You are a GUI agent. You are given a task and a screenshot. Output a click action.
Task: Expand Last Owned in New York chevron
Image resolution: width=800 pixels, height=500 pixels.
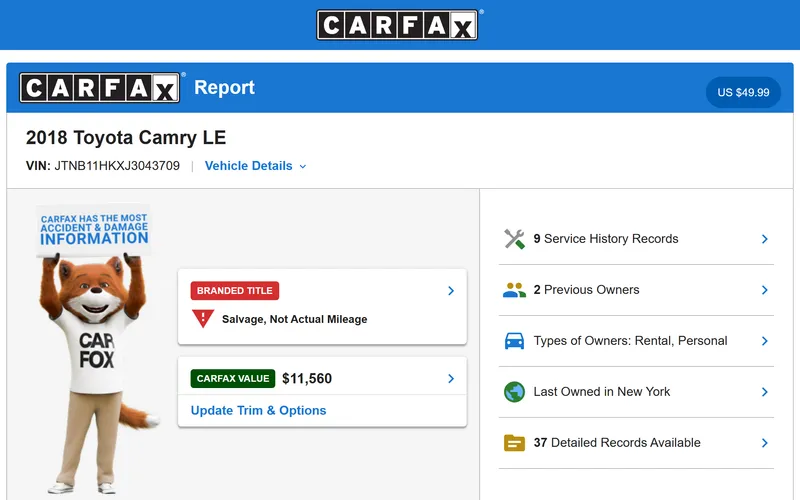point(764,392)
